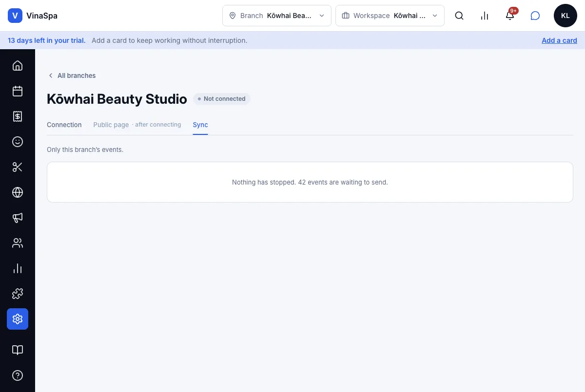Open the scissors services icon
Image resolution: width=585 pixels, height=392 pixels.
point(18,167)
